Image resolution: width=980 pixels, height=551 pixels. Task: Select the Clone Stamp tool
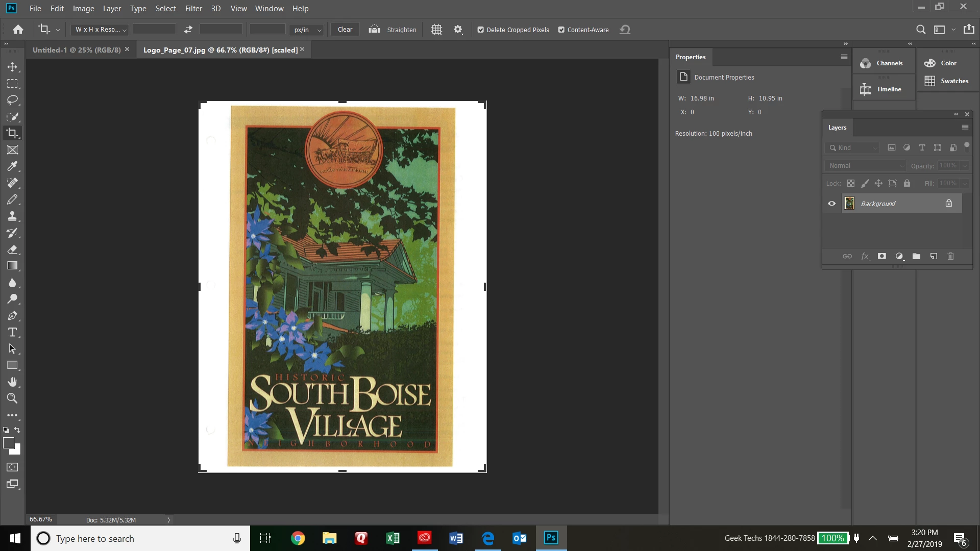pyautogui.click(x=12, y=216)
